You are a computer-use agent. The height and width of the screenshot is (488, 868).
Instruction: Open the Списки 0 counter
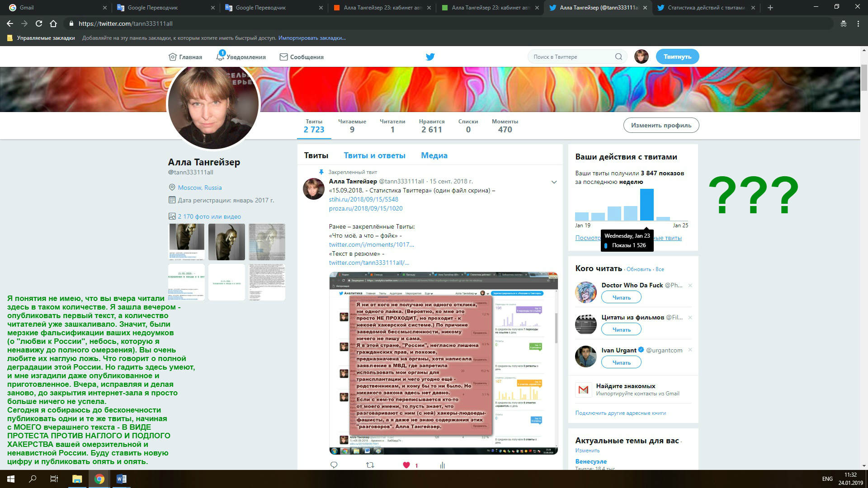(468, 126)
